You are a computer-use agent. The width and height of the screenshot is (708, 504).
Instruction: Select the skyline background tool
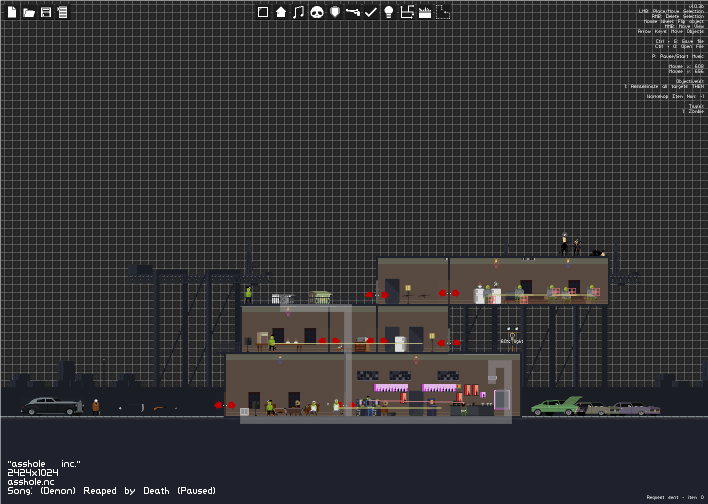[x=425, y=12]
